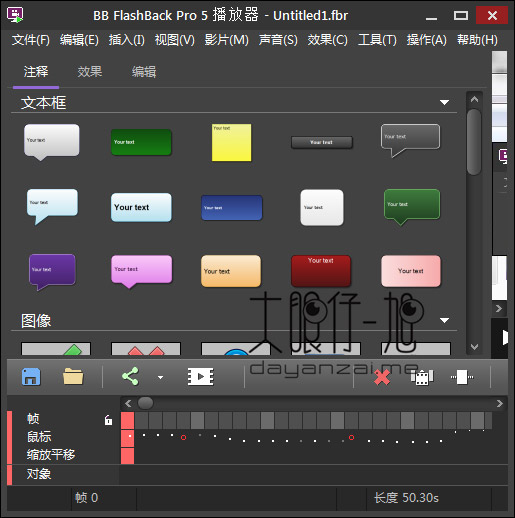Click the green share icon
Screen dimensions: 515x518
(130, 376)
